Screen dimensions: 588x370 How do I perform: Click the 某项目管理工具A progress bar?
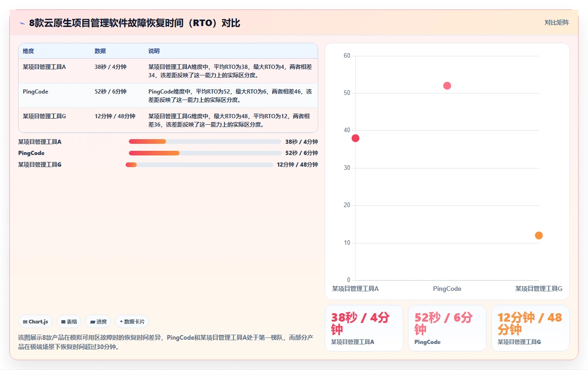point(205,141)
